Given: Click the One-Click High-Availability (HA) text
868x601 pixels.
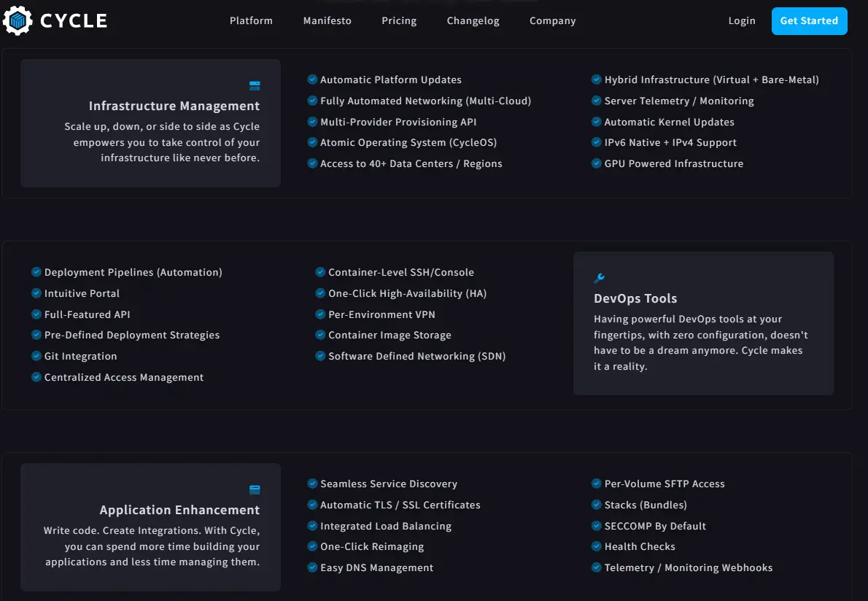Looking at the screenshot, I should point(408,293).
